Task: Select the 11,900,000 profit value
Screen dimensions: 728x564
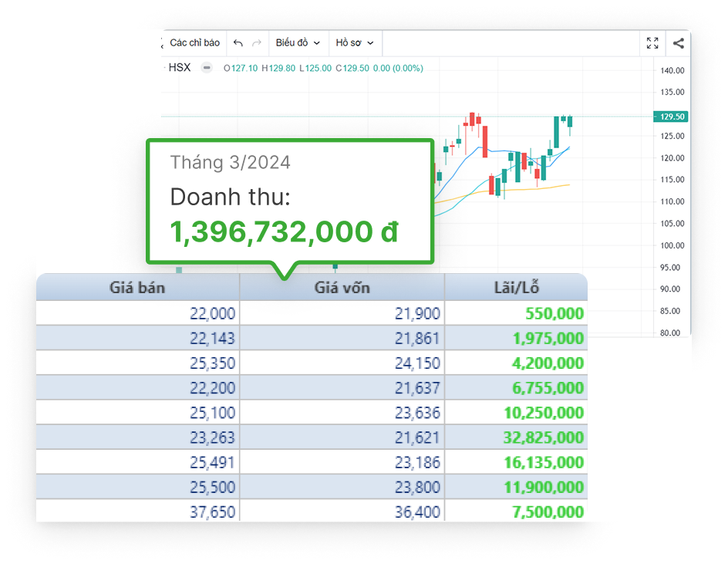Action: (544, 488)
